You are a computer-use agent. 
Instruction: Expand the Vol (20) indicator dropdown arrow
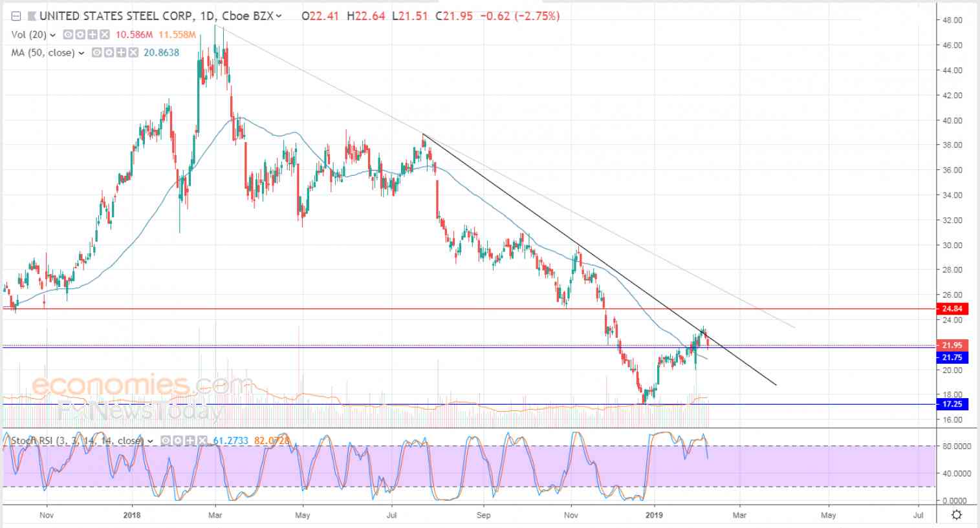(x=53, y=36)
